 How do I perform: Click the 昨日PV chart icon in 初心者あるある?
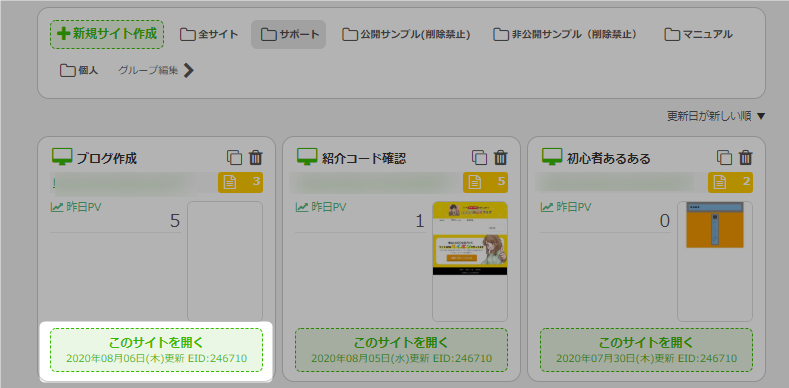[547, 207]
